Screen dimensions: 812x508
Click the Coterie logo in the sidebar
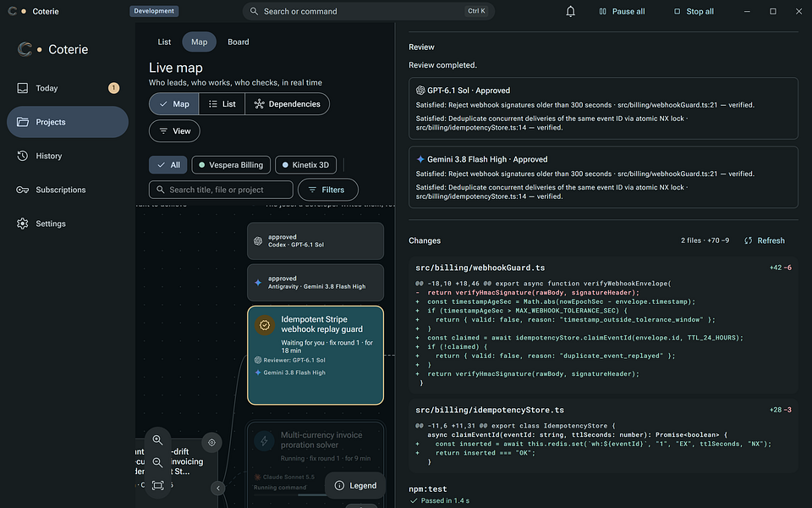[25, 49]
